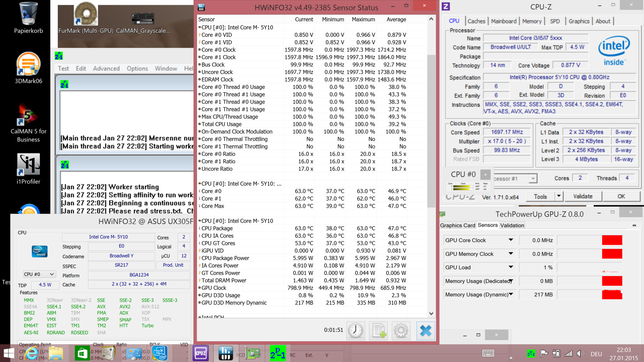644x362 pixels.
Task: Click the DEU input language indicator
Action: pos(596,354)
